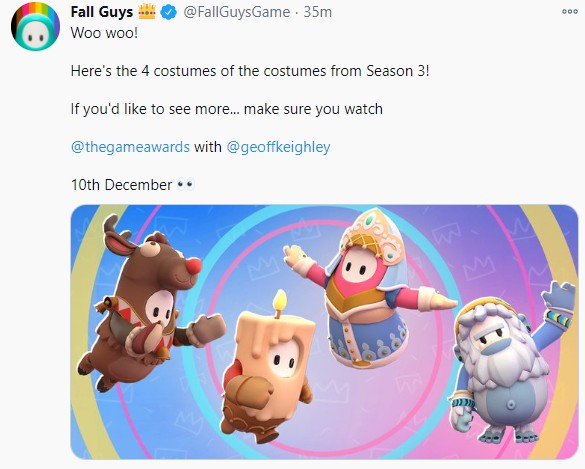Click the reindeer's red nose
The height and width of the screenshot is (469, 585).
(x=193, y=266)
